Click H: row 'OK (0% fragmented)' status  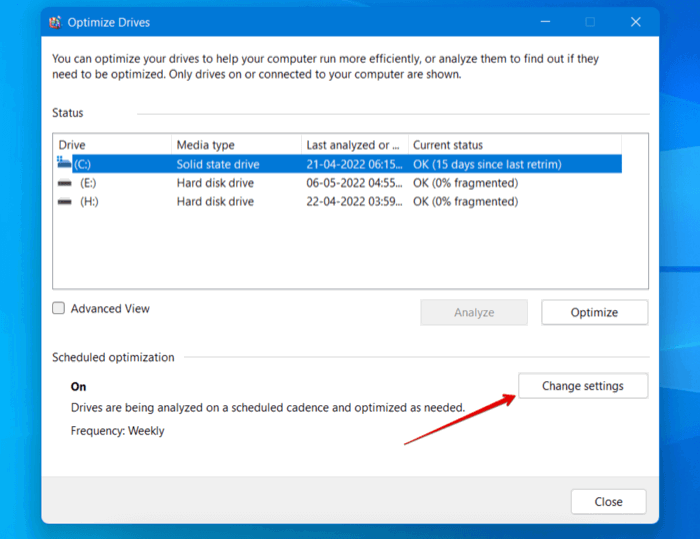pyautogui.click(x=465, y=201)
